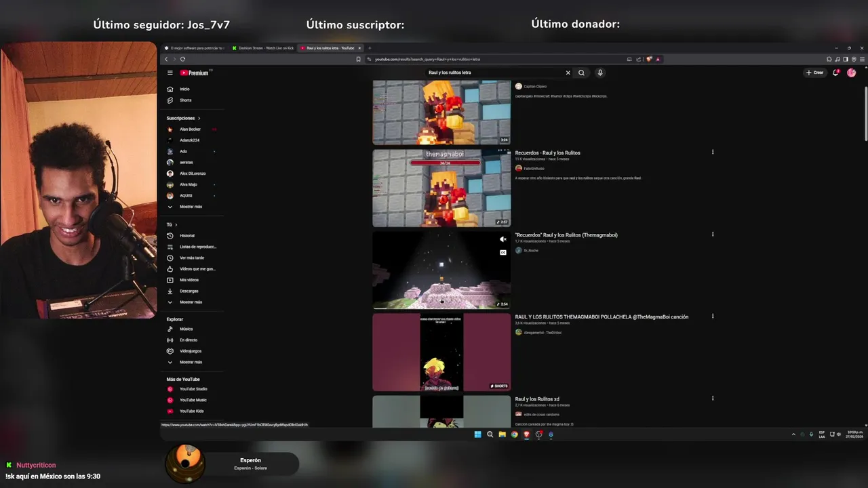Click the browser reload button
This screenshot has width=868, height=488.
(182, 59)
